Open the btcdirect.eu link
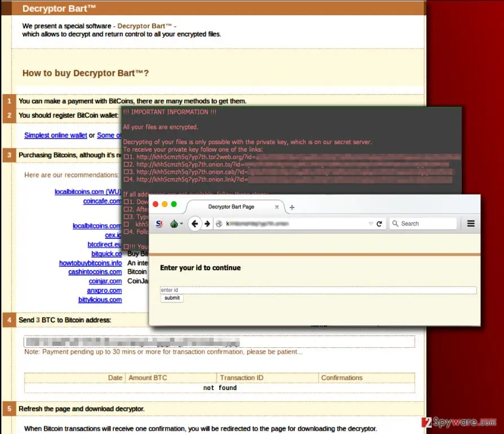Image resolution: width=504 pixels, height=434 pixels. coord(104,245)
